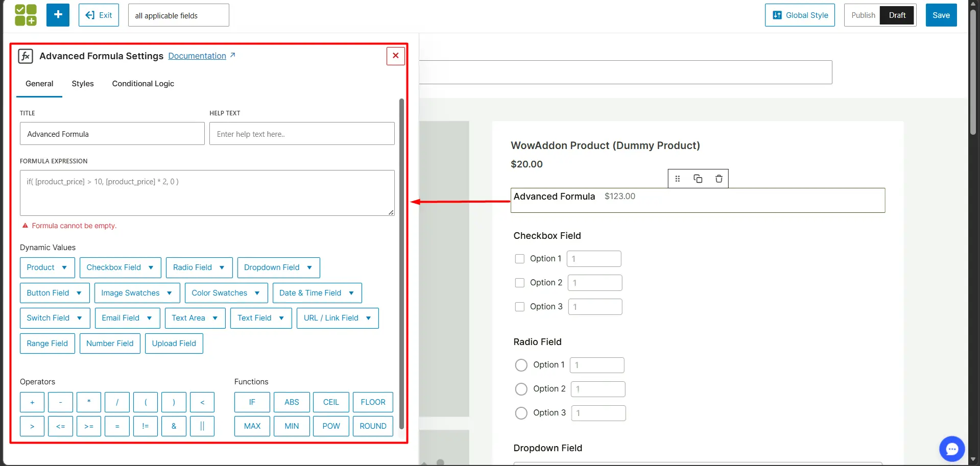Expand the Color Swatches dropdown
This screenshot has height=466, width=980.
(226, 292)
